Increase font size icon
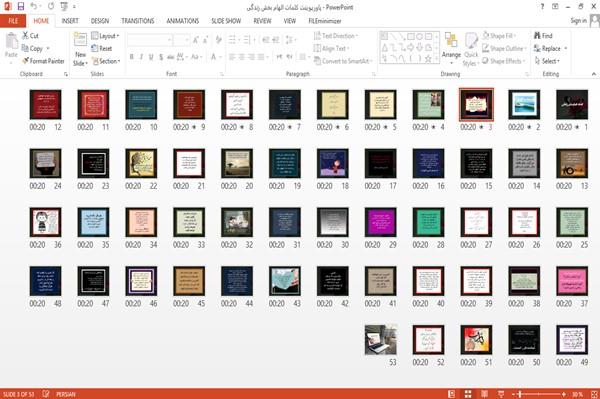Image resolution: width=600 pixels, height=399 pixels. coord(196,40)
